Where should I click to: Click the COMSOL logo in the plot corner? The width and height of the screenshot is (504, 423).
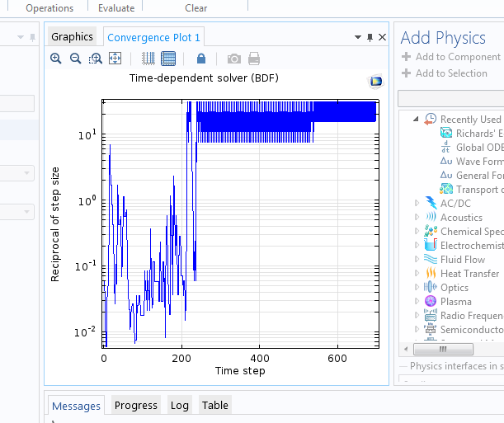pos(376,81)
